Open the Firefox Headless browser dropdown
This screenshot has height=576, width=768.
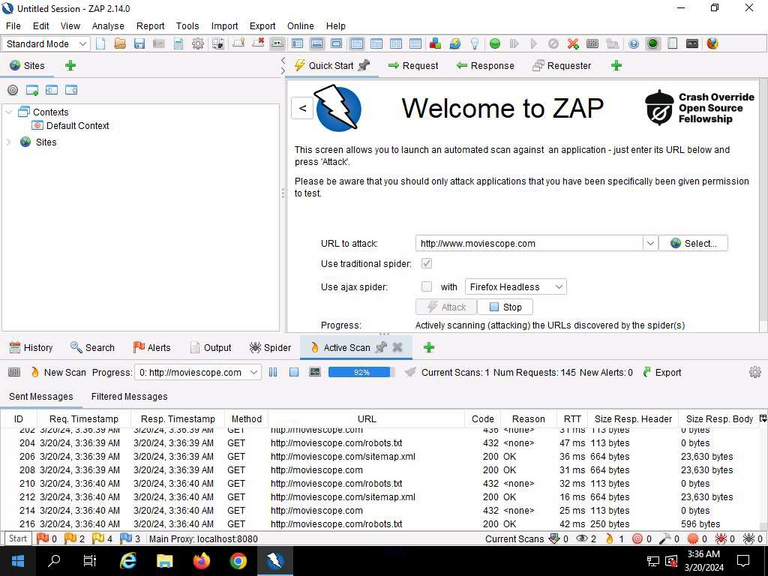point(516,287)
